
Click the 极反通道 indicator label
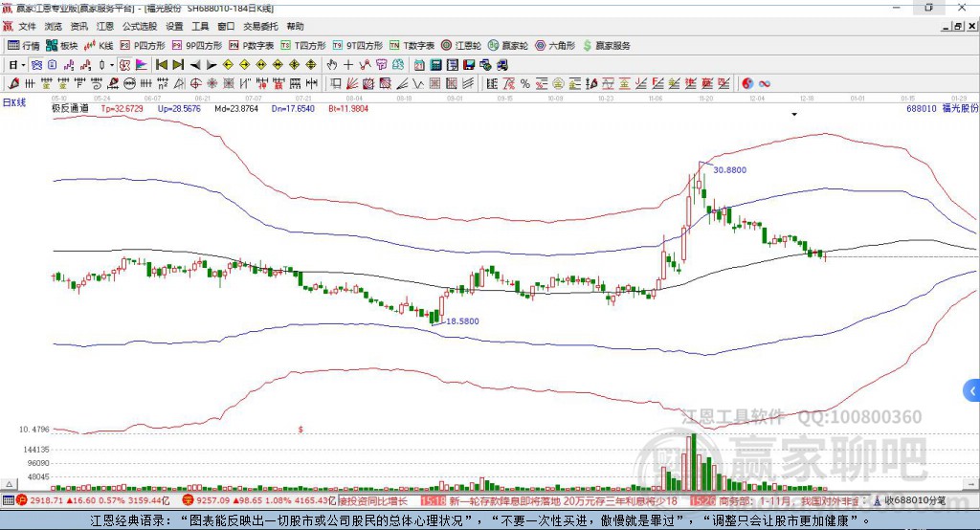71,108
